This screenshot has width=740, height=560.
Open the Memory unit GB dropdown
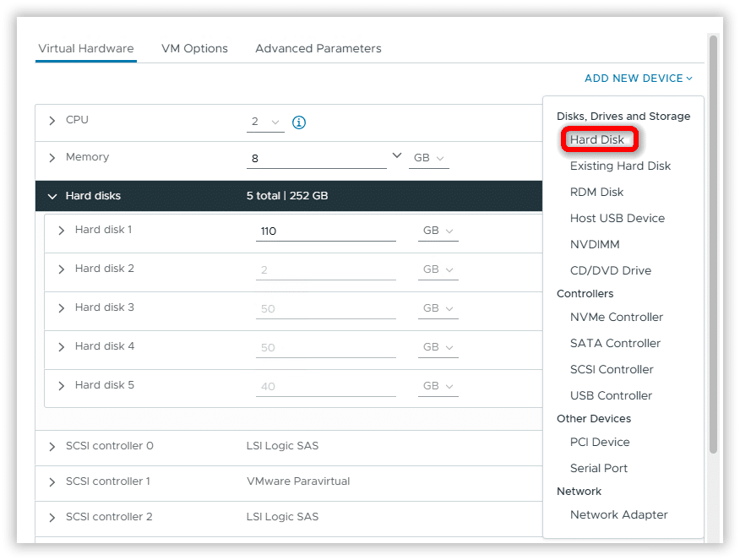coord(428,159)
